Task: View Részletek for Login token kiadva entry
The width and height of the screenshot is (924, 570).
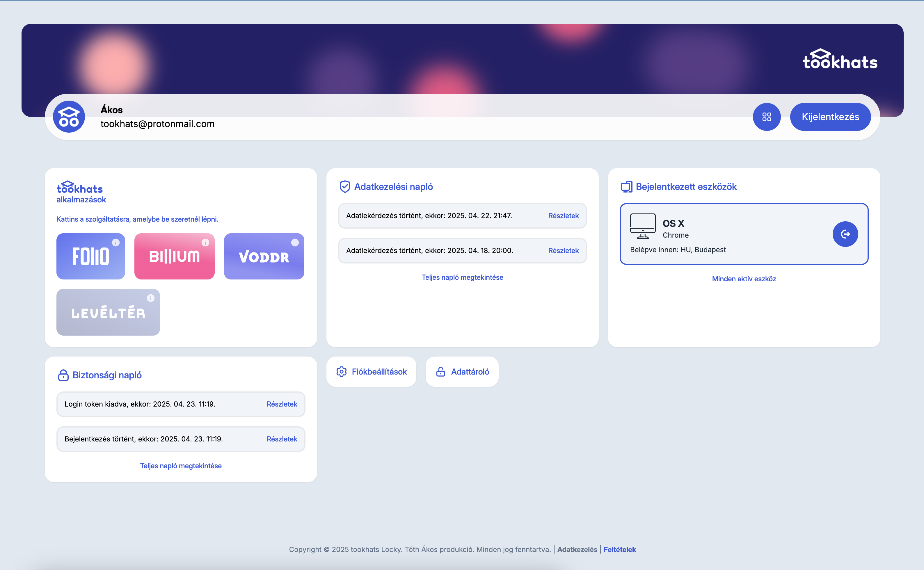Action: tap(282, 404)
